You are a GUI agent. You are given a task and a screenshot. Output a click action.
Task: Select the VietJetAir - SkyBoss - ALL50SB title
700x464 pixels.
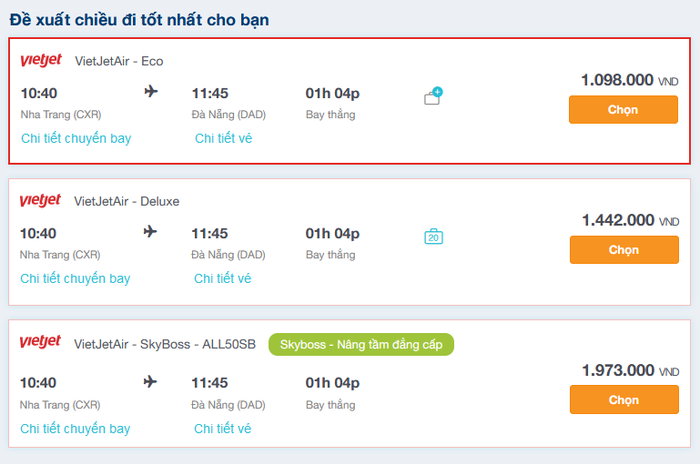tap(165, 344)
